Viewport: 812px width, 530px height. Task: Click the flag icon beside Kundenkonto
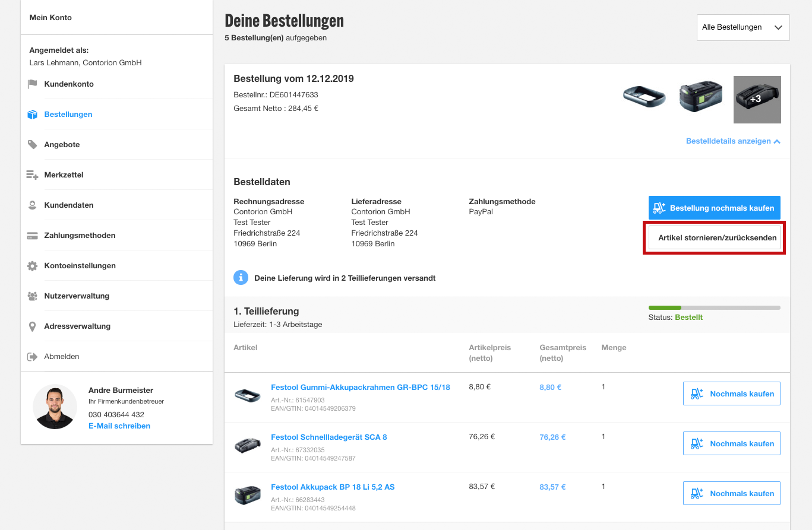click(x=32, y=84)
